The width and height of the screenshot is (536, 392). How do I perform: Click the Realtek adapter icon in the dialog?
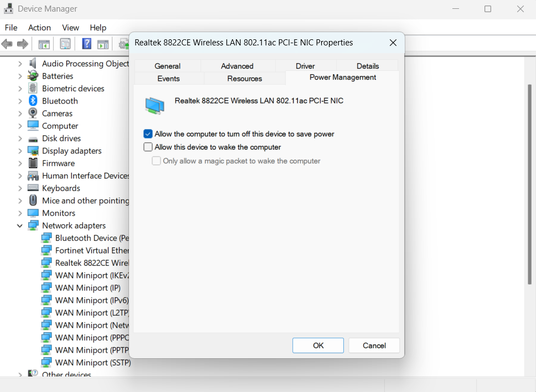coord(154,106)
